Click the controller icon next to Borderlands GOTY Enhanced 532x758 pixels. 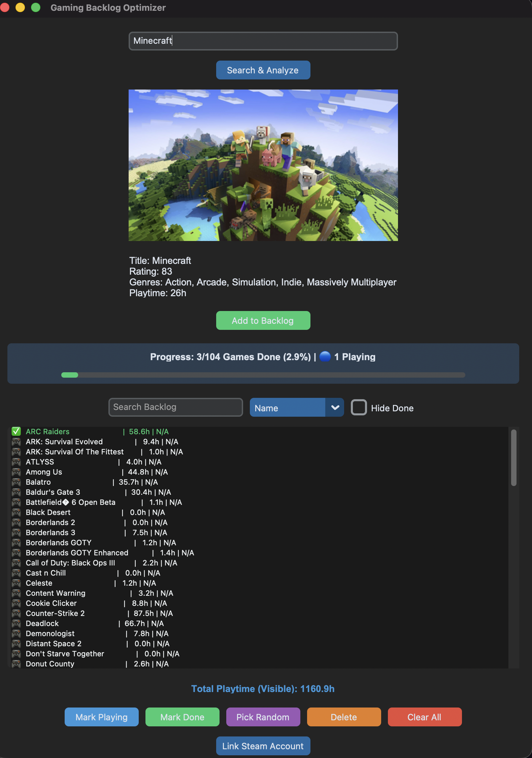tap(16, 552)
